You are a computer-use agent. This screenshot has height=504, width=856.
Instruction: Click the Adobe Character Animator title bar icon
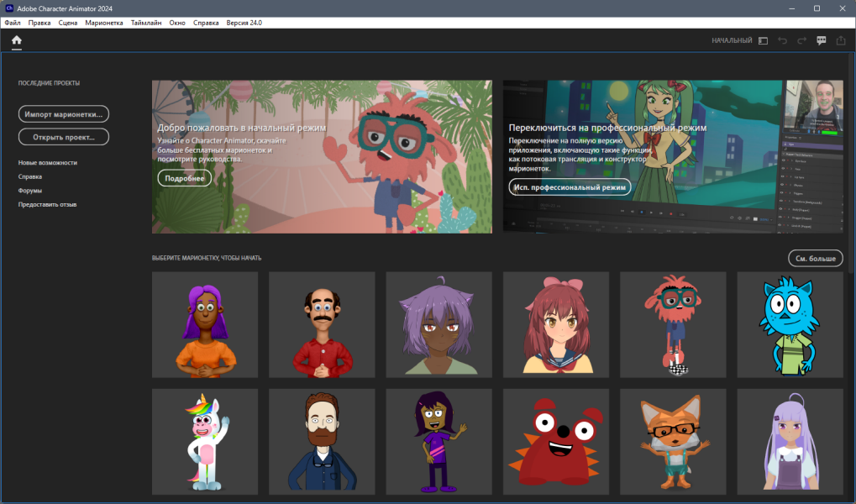coord(8,8)
